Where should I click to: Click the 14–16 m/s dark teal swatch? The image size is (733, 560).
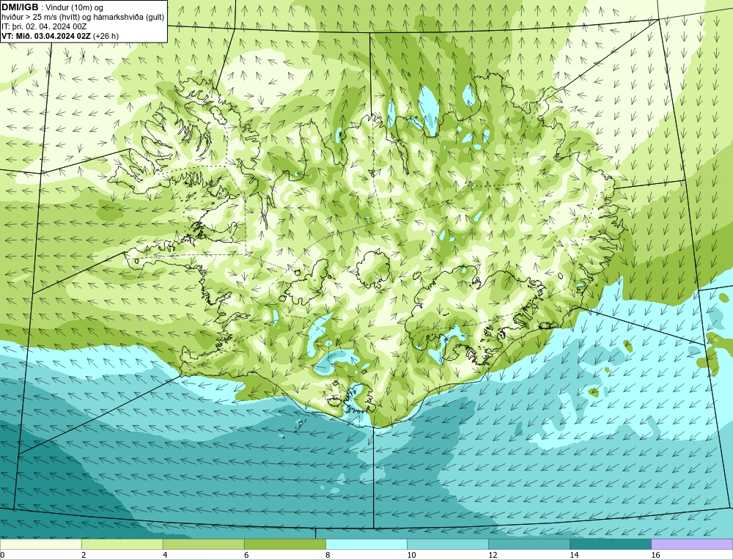(610, 544)
